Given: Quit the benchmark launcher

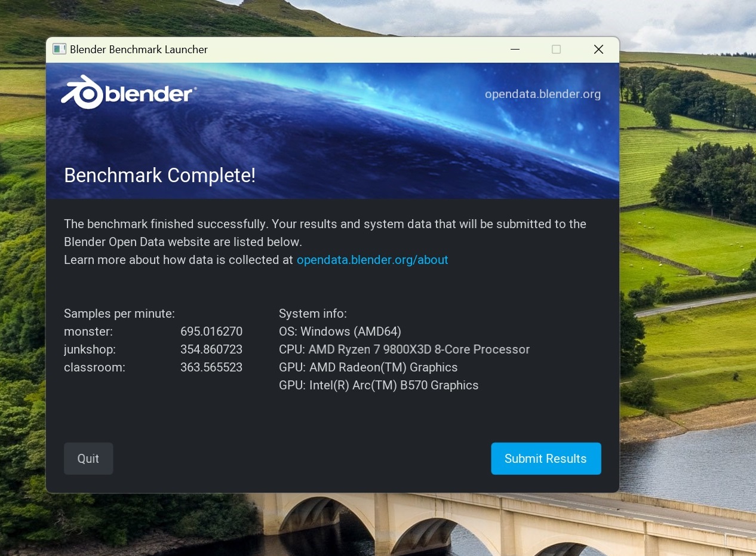Looking at the screenshot, I should [x=88, y=459].
